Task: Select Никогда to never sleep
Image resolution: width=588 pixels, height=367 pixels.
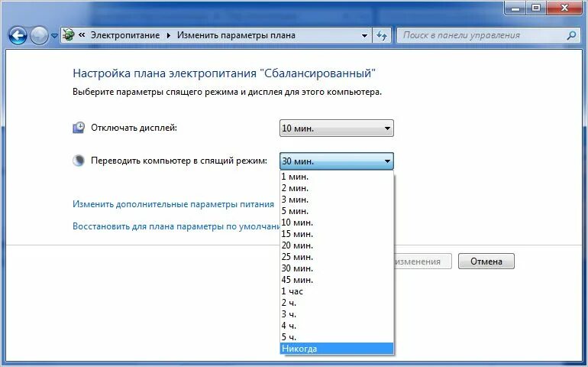Action: pos(337,349)
